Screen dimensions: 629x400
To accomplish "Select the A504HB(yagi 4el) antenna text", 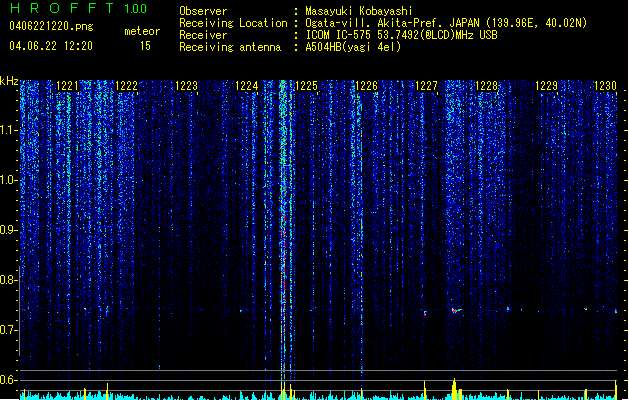I will [x=353, y=47].
